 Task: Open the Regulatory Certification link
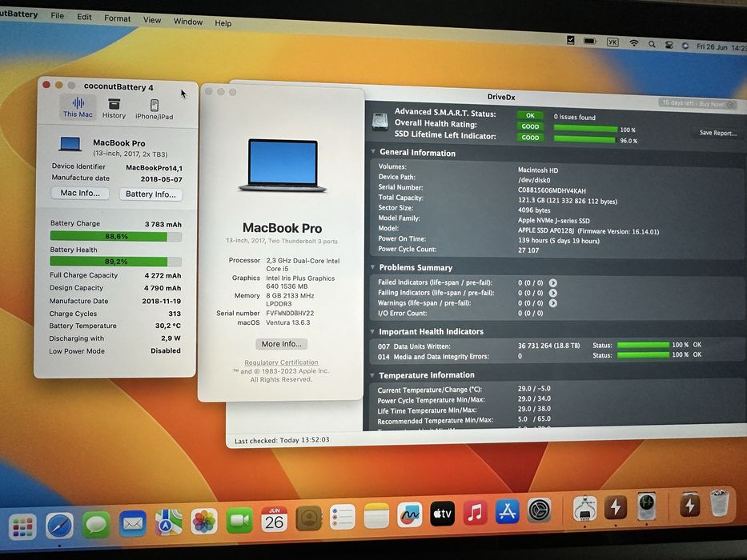pos(281,362)
